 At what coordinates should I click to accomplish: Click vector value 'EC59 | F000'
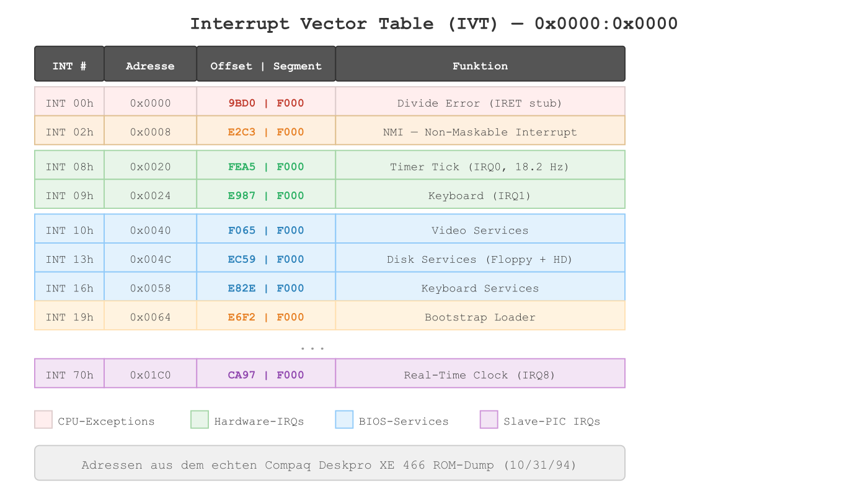click(x=266, y=258)
